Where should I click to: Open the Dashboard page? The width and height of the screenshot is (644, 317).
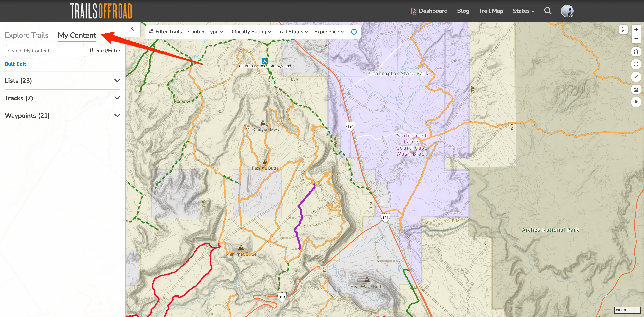[429, 11]
